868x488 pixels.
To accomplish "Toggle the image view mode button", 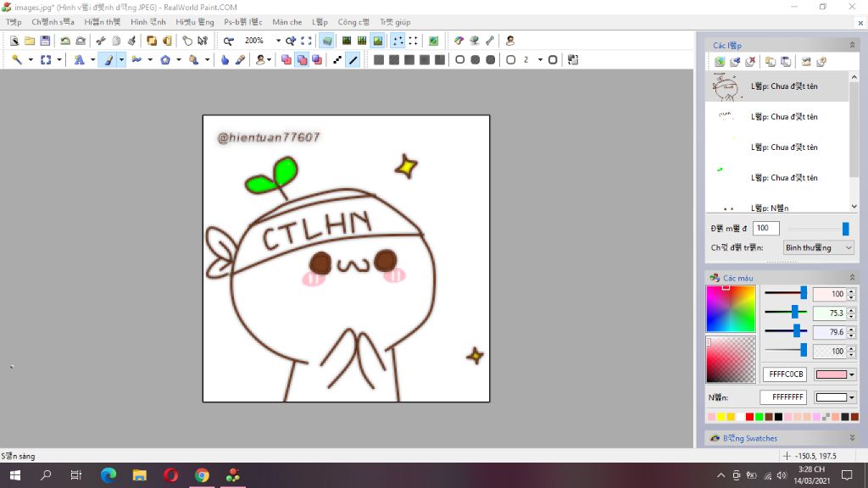I will point(377,41).
